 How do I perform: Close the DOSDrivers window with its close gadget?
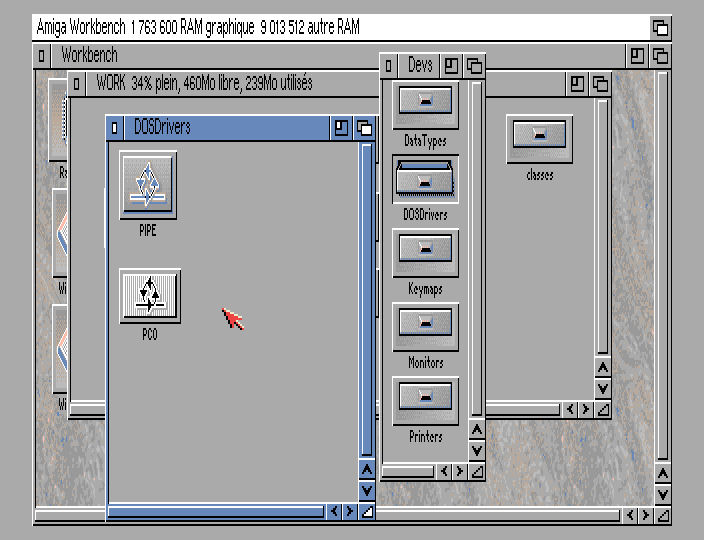pyautogui.click(x=114, y=128)
